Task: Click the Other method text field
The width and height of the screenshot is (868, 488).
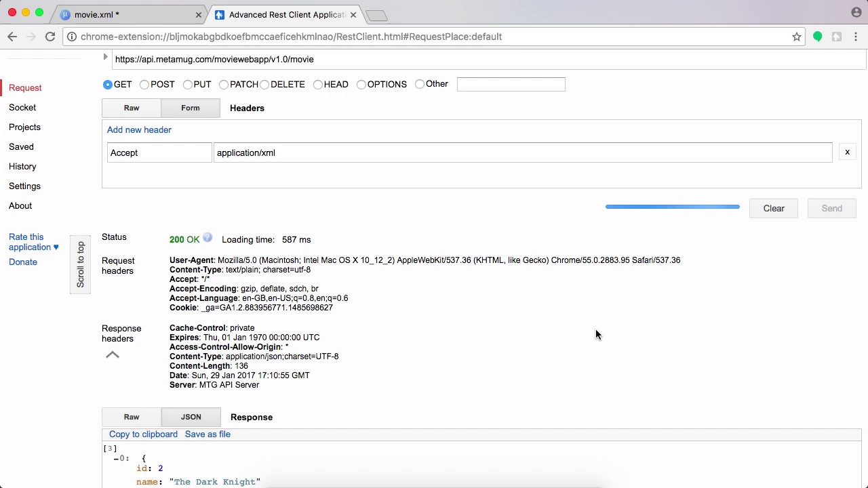Action: [511, 84]
